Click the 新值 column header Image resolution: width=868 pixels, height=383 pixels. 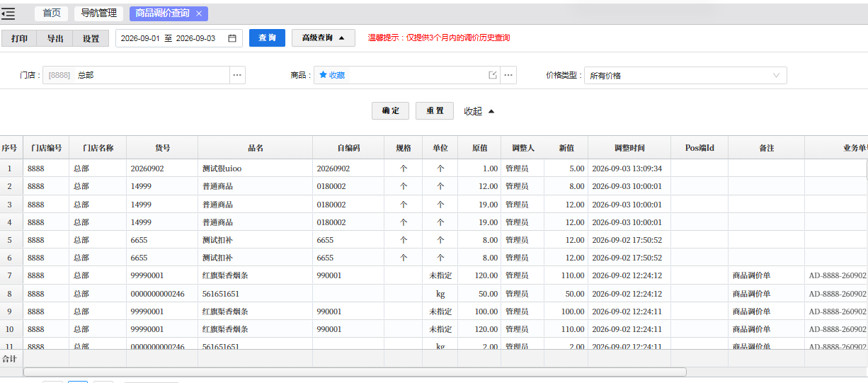(x=566, y=148)
